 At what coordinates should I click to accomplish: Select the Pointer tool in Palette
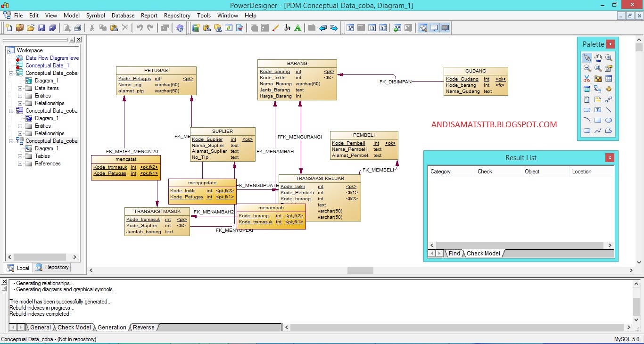pyautogui.click(x=587, y=58)
